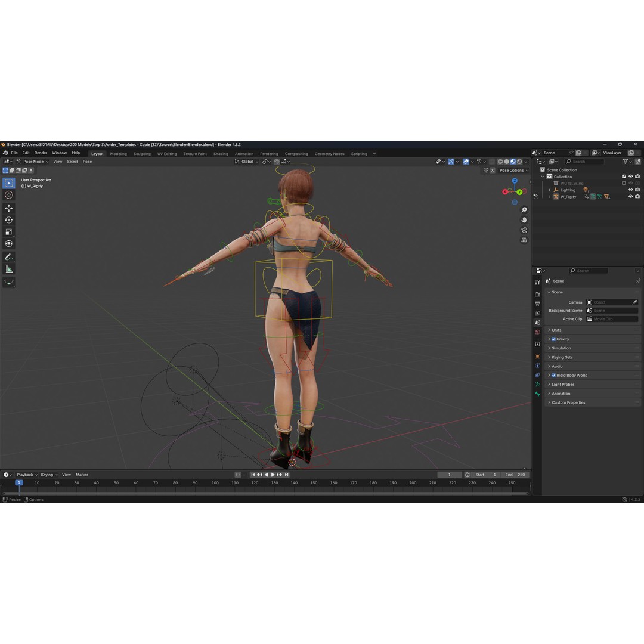This screenshot has height=644, width=644.
Task: Open the File menu
Action: (14, 153)
